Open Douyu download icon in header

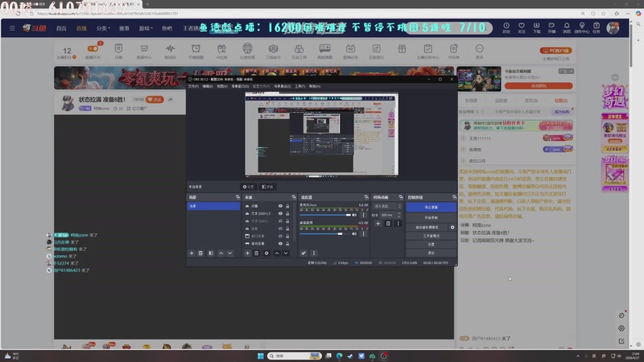[x=536, y=27]
